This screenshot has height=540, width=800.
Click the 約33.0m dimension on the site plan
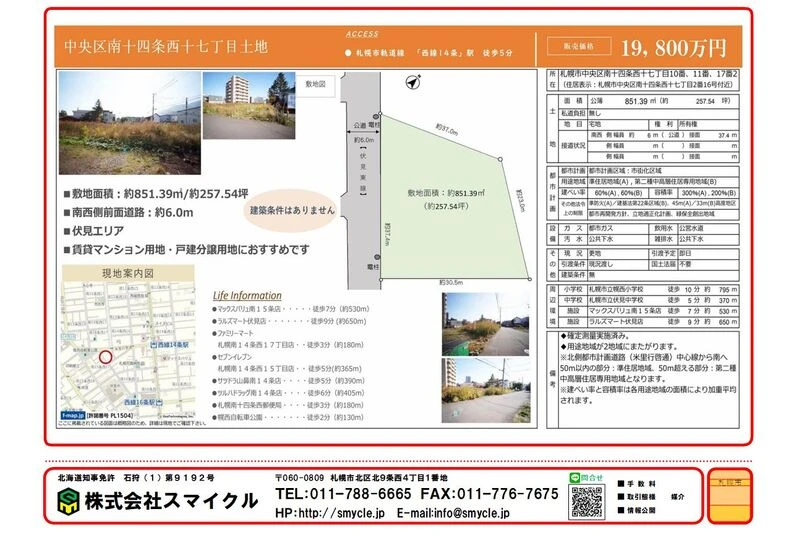click(x=520, y=201)
